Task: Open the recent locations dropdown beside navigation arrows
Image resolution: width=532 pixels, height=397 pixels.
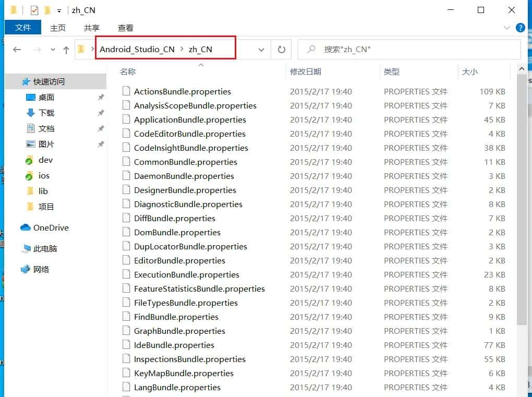Action: pyautogui.click(x=52, y=49)
